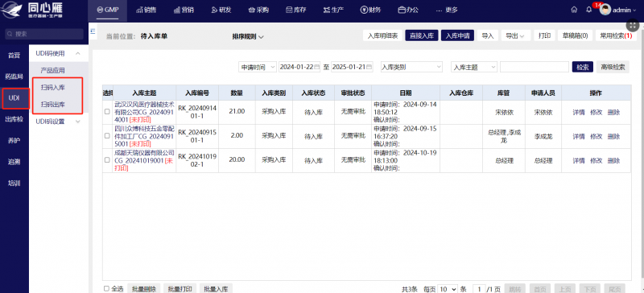Tick the checkbox for the 成都天瑞仪器 row
Viewport: 644px width, 293px height.
click(x=107, y=160)
